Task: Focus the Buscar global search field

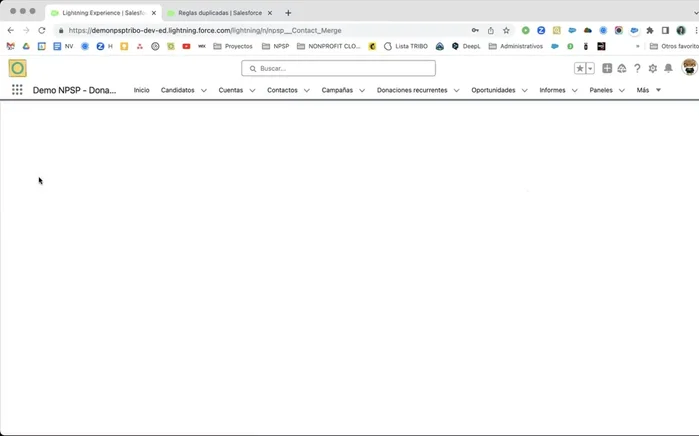Action: coord(338,68)
